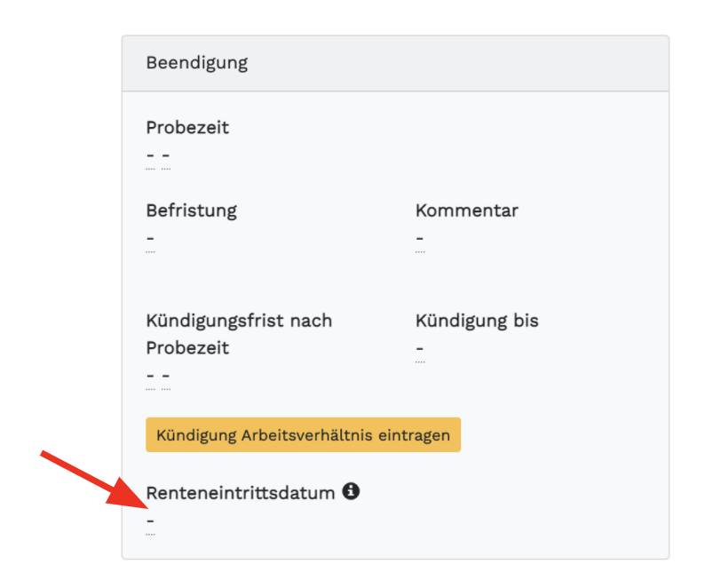
Task: Click second dash under Kündigungsfrist nach Probezeit
Action: [x=166, y=377]
